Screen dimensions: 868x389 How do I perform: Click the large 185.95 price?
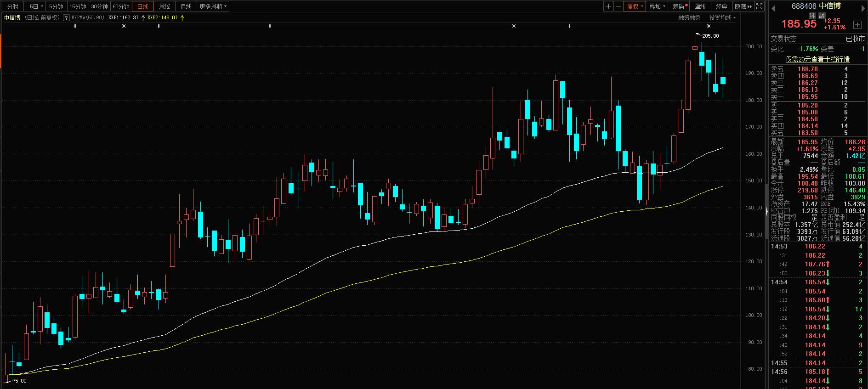[x=799, y=24]
